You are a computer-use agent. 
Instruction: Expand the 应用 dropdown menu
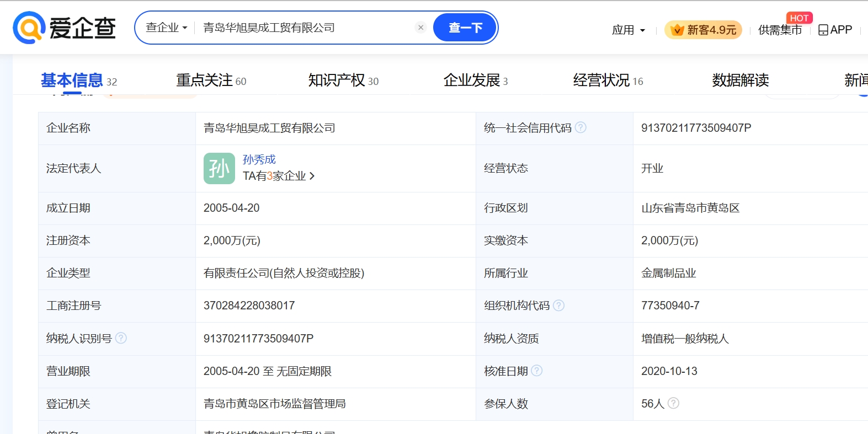629,30
